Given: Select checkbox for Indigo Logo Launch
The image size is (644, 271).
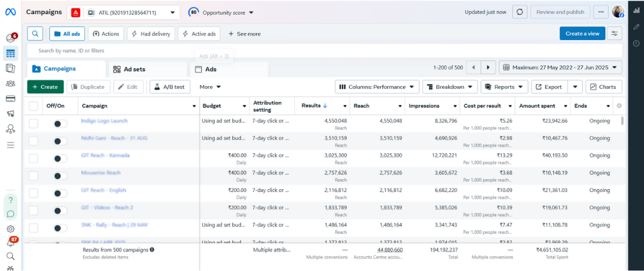Looking at the screenshot, I should (34, 123).
